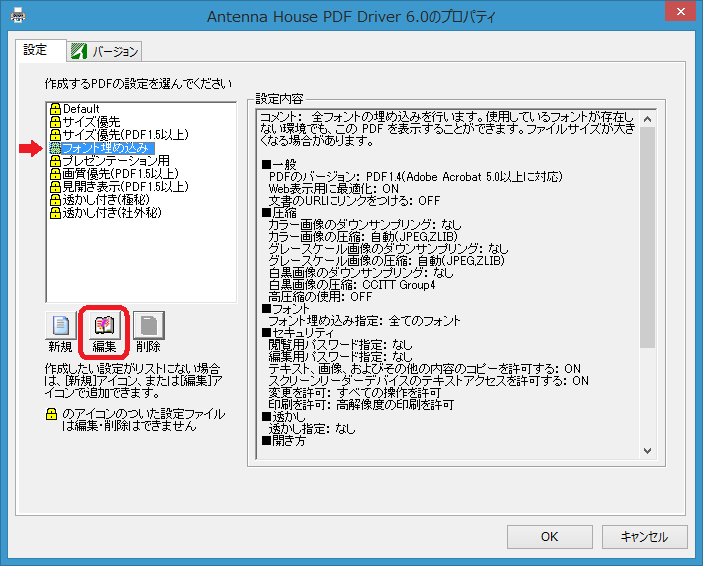Click lock icon beside Default entry
The width and height of the screenshot is (703, 566).
point(55,109)
